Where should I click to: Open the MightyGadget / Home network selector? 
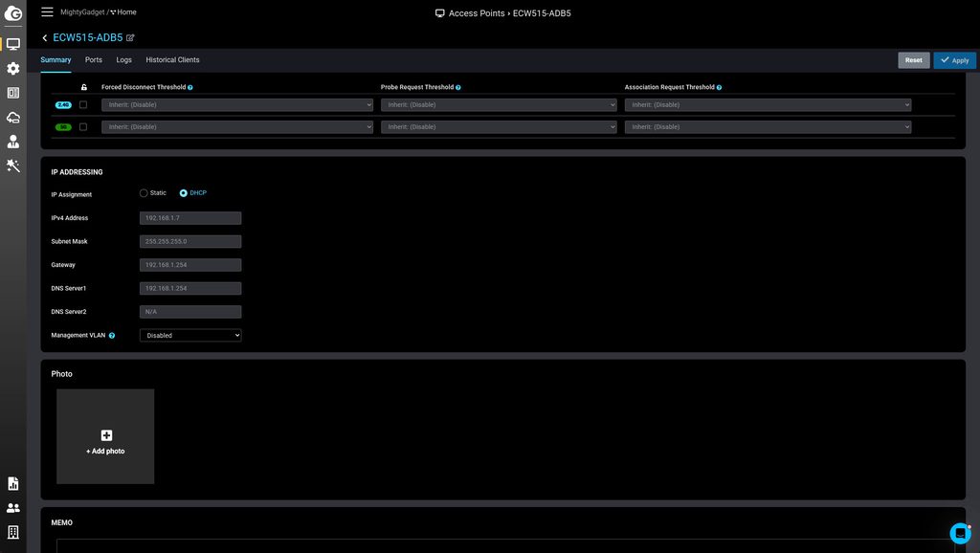(x=99, y=11)
